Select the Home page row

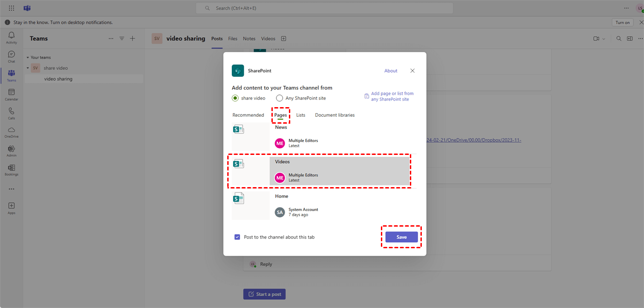pyautogui.click(x=324, y=205)
